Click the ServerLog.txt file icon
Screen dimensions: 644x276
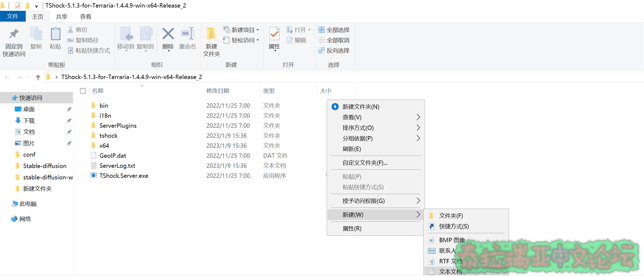[94, 166]
